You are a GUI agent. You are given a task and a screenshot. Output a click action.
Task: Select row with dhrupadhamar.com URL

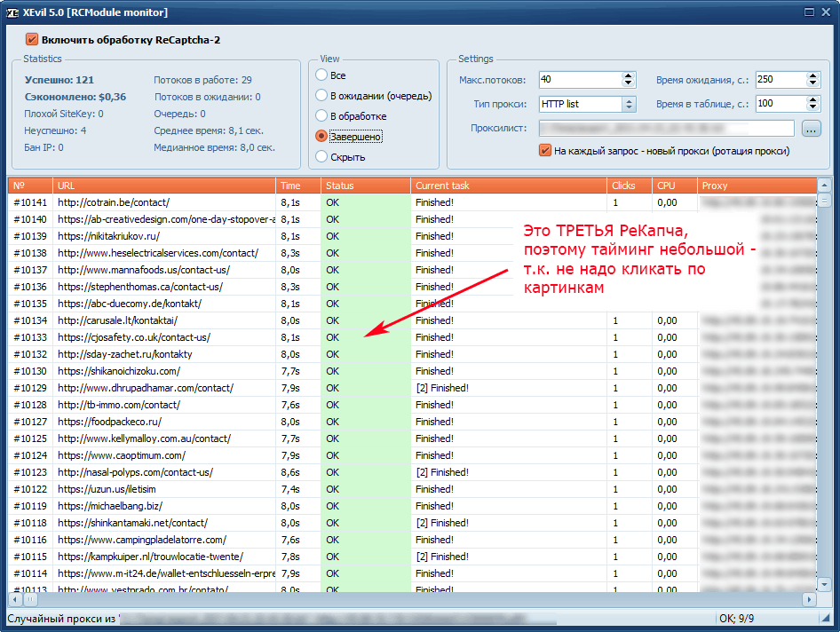point(413,388)
